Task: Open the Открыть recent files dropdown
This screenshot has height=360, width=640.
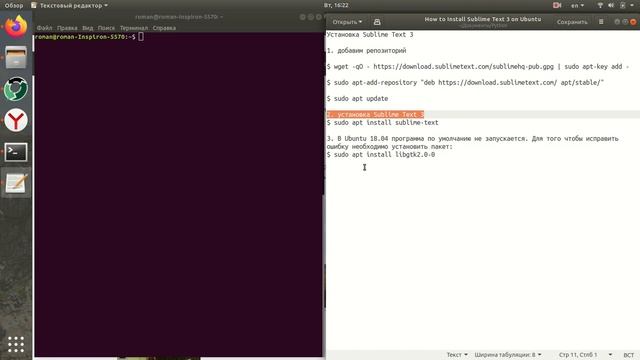Action: coord(347,22)
